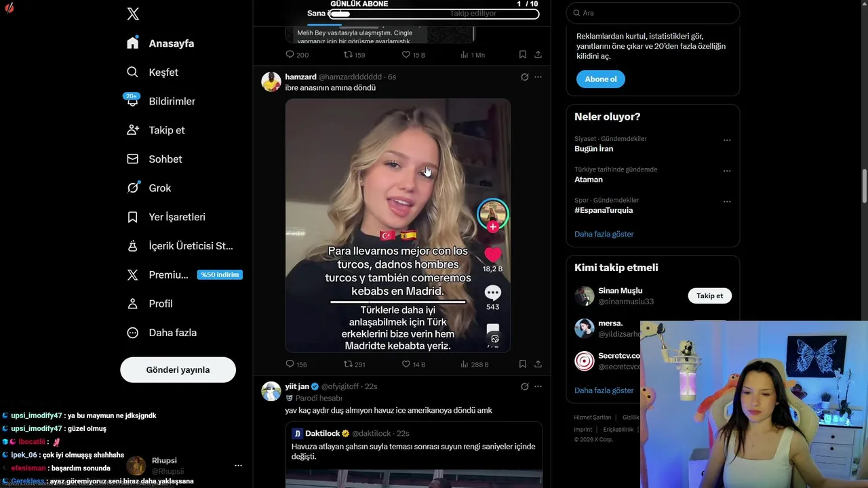This screenshot has width=868, height=488.
Task: Open the X logo home link
Action: pos(133,14)
